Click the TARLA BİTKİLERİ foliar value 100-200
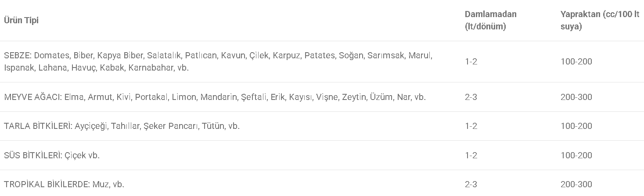The image size is (644, 196). pyautogui.click(x=576, y=126)
